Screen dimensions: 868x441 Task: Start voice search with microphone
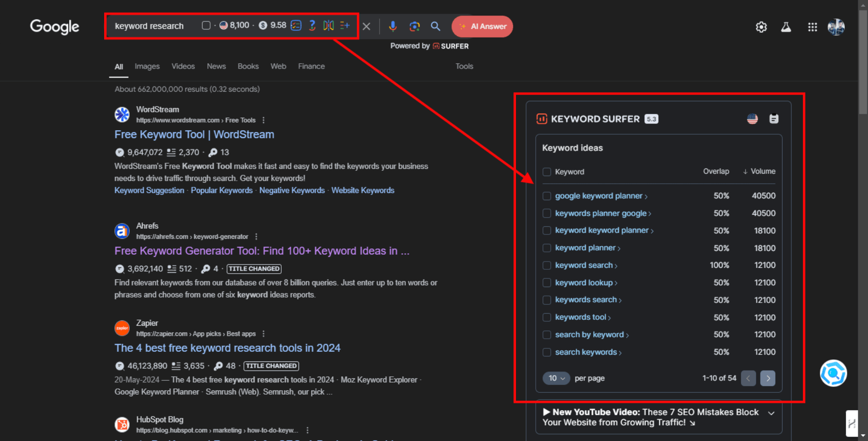393,27
